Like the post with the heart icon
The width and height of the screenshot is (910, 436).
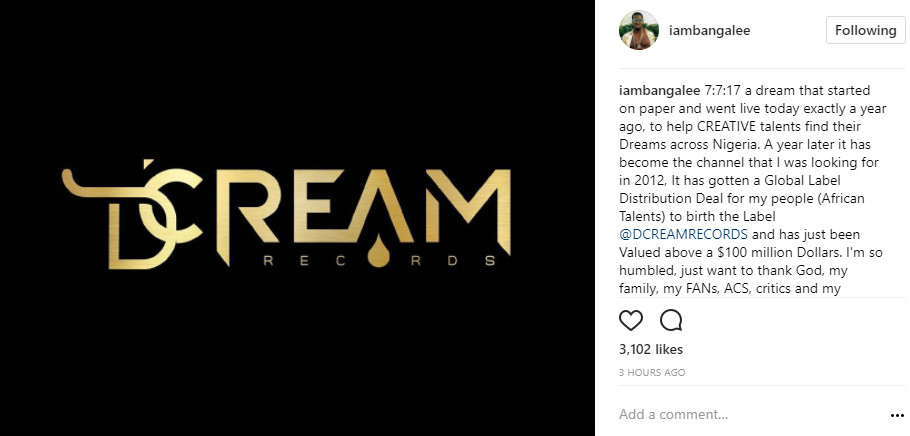(631, 320)
